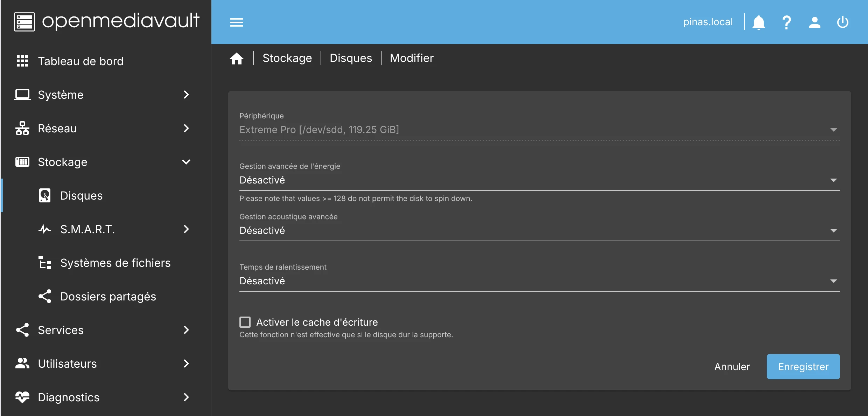The width and height of the screenshot is (868, 416).
Task: Expand the Système menu chevron
Action: pos(186,95)
